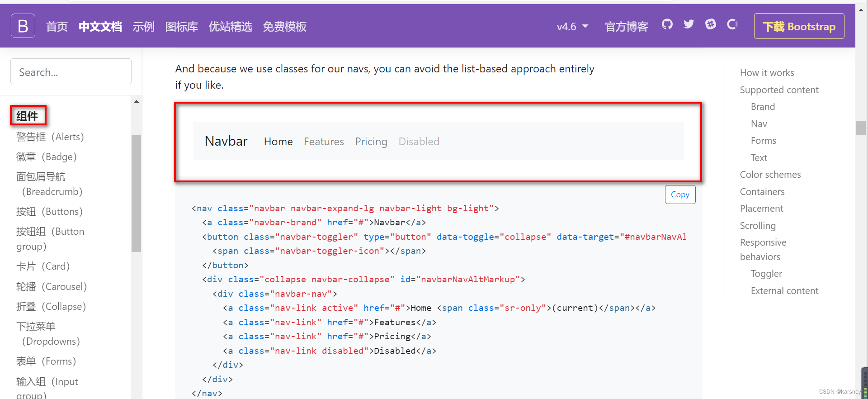
Task: Focus the Search input field
Action: point(71,71)
